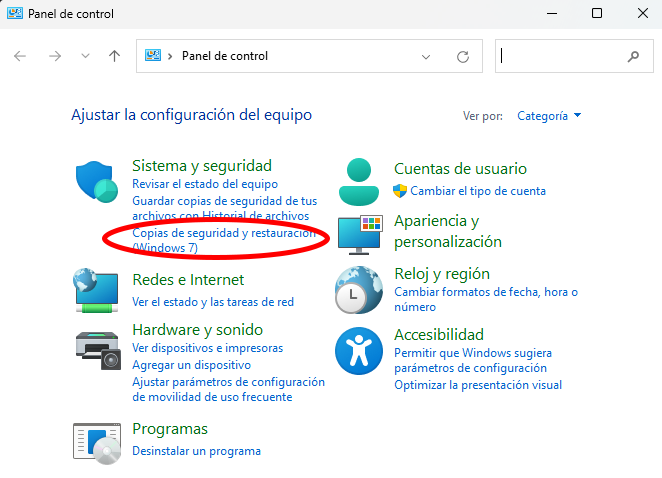Screen dimensions: 662x478
Task: Click the search magnifier icon
Action: click(633, 56)
